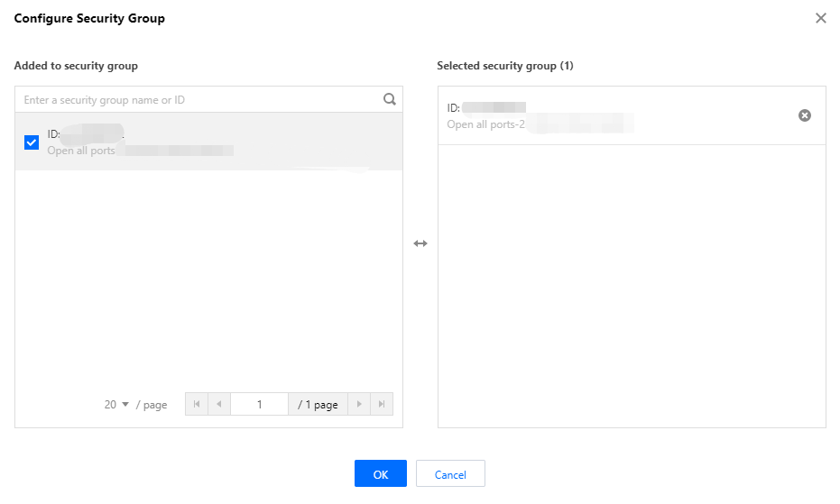Click the 'Selected security group (1)' heading
This screenshot has height=504, width=840.
click(x=505, y=66)
